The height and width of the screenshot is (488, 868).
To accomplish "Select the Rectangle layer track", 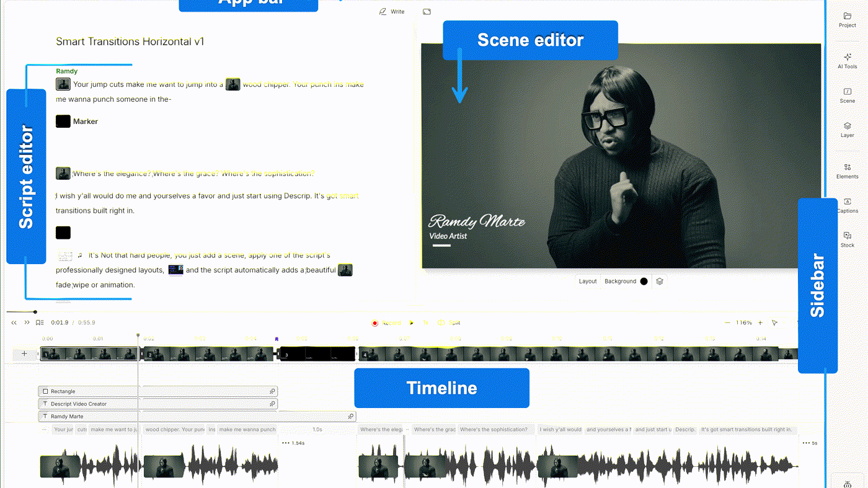I will click(158, 391).
